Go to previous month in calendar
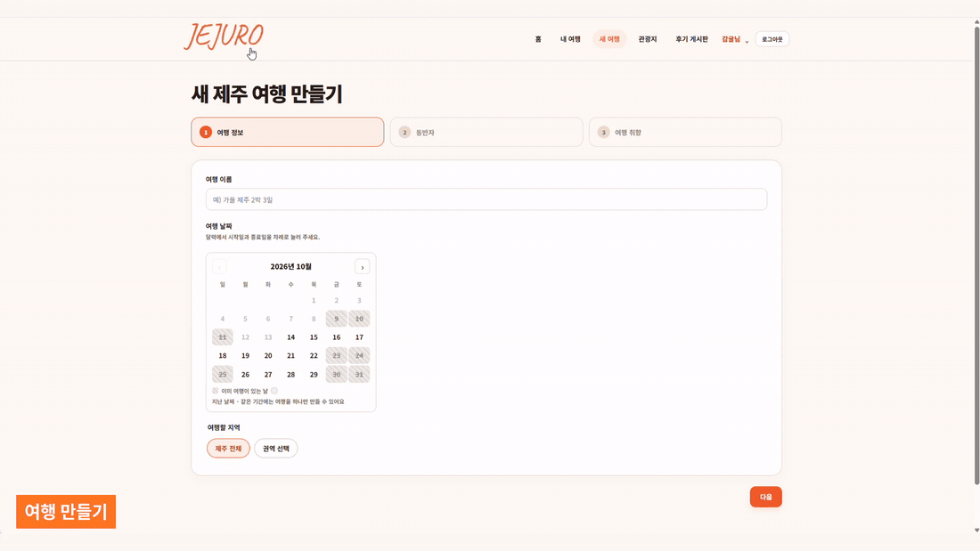 tap(219, 267)
